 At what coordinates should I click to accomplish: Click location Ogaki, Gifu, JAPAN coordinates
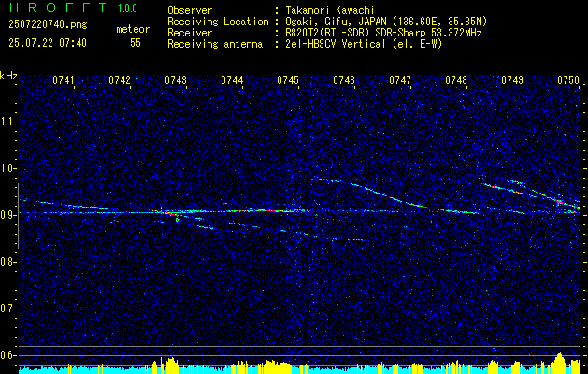(x=387, y=22)
